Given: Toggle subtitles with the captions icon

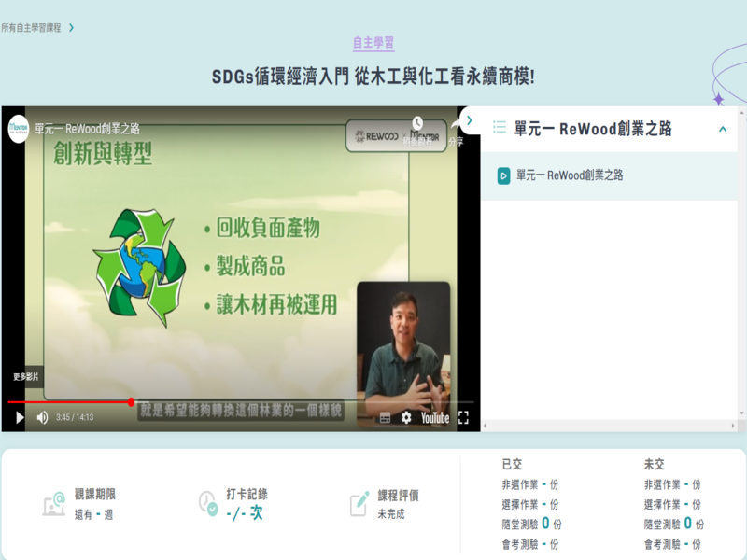Looking at the screenshot, I should point(385,417).
